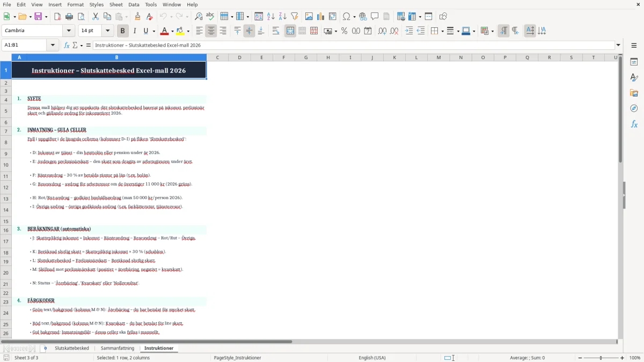
Task: Increase indent
Action: (x=409, y=31)
